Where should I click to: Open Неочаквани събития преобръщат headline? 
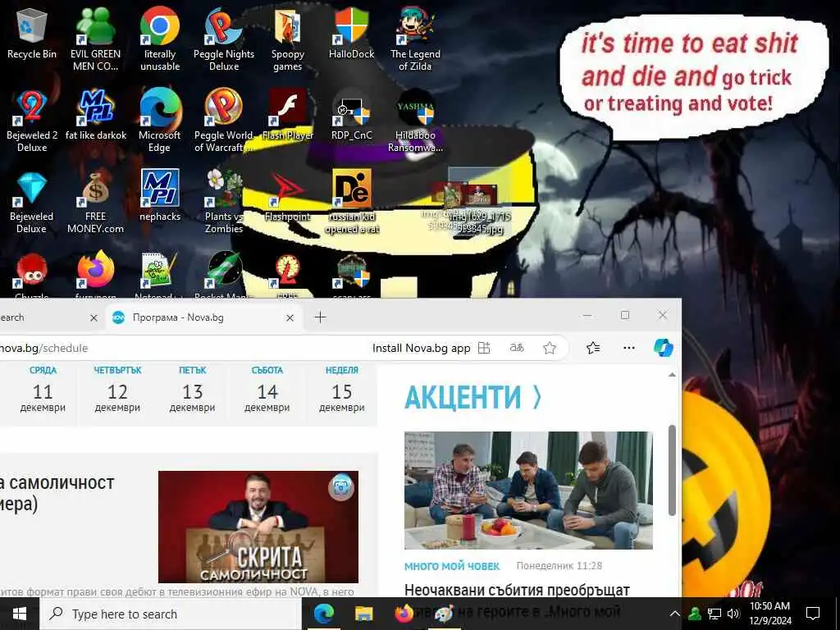(x=517, y=590)
